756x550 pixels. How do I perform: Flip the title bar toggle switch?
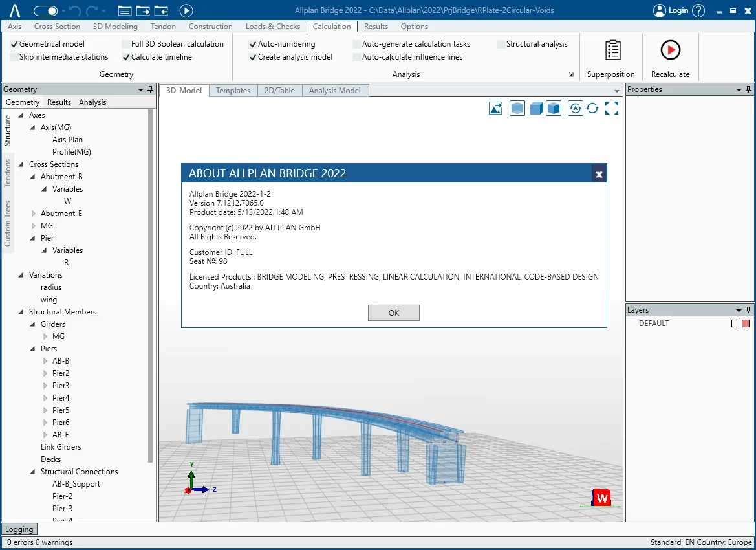pos(45,10)
